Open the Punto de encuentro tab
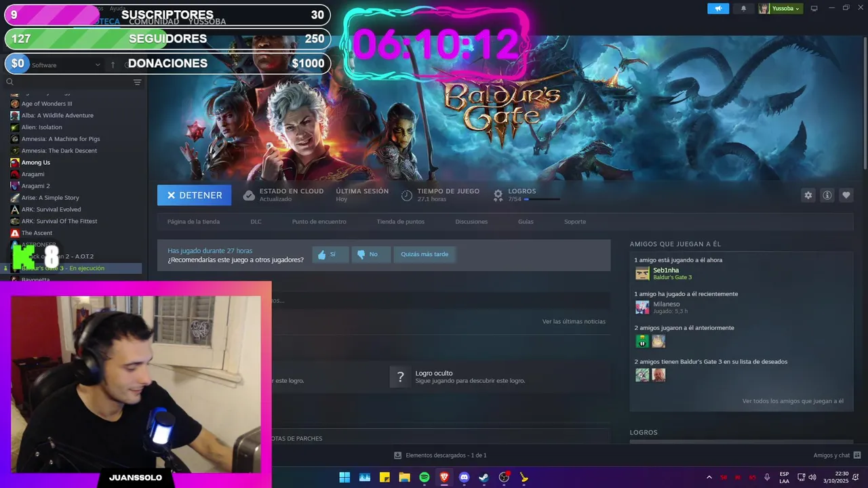868x488 pixels. [319, 222]
